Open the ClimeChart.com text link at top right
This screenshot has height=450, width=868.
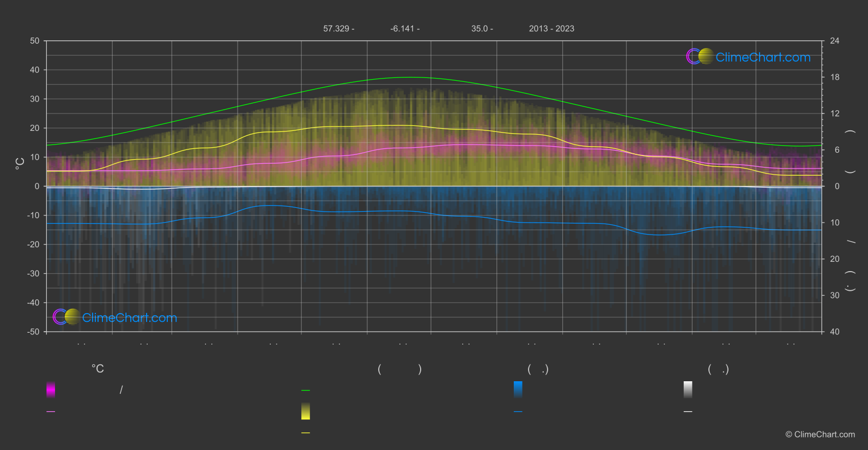(763, 57)
